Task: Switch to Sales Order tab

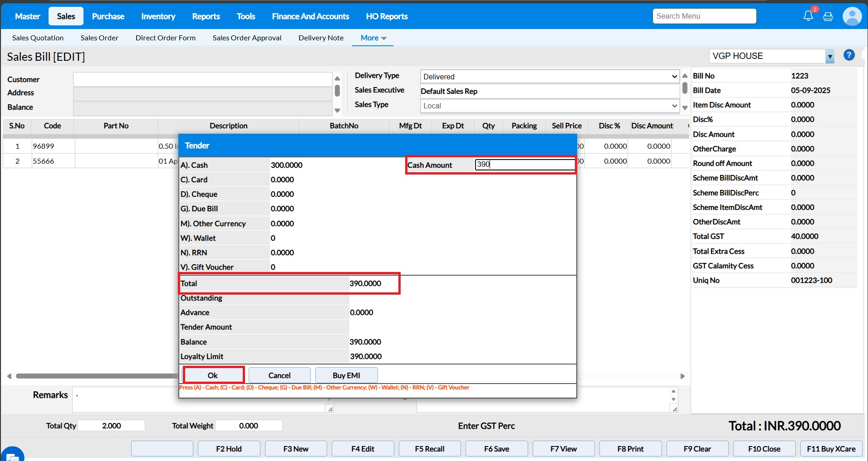Action: pyautogui.click(x=99, y=38)
